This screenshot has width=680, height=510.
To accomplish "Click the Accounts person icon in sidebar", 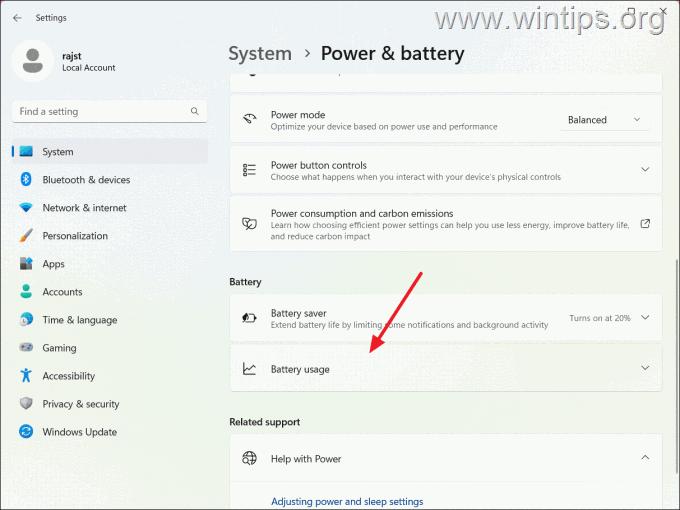I will click(26, 291).
